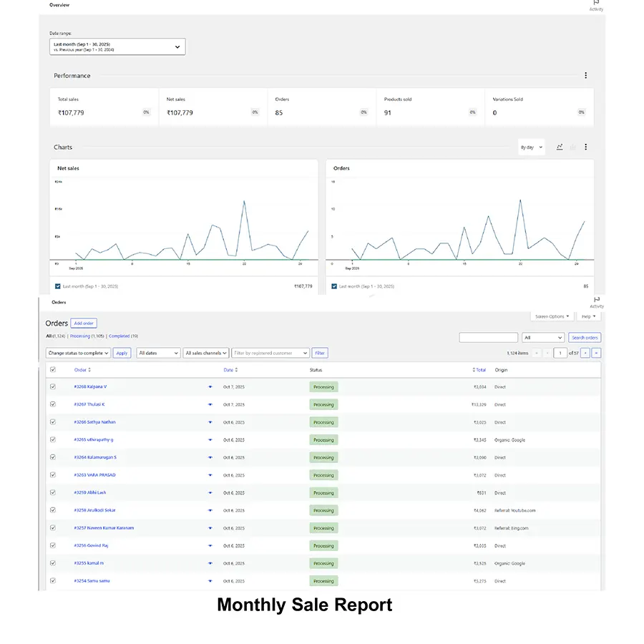The image size is (644, 644).
Task: Switch charts to line chart view
Action: point(560,147)
